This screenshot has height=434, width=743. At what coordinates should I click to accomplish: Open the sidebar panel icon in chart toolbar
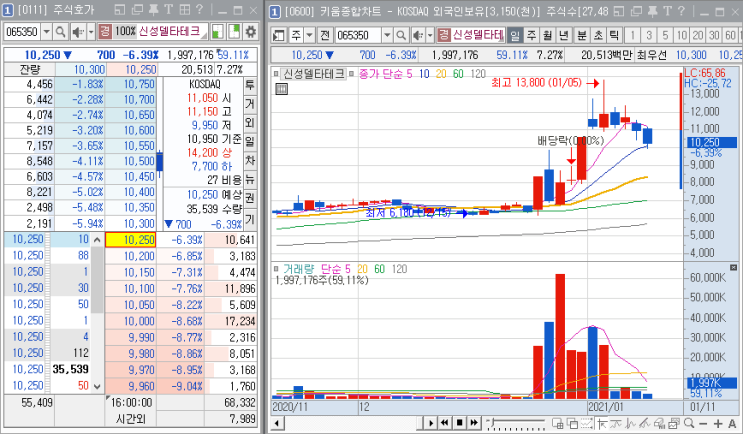[279, 35]
